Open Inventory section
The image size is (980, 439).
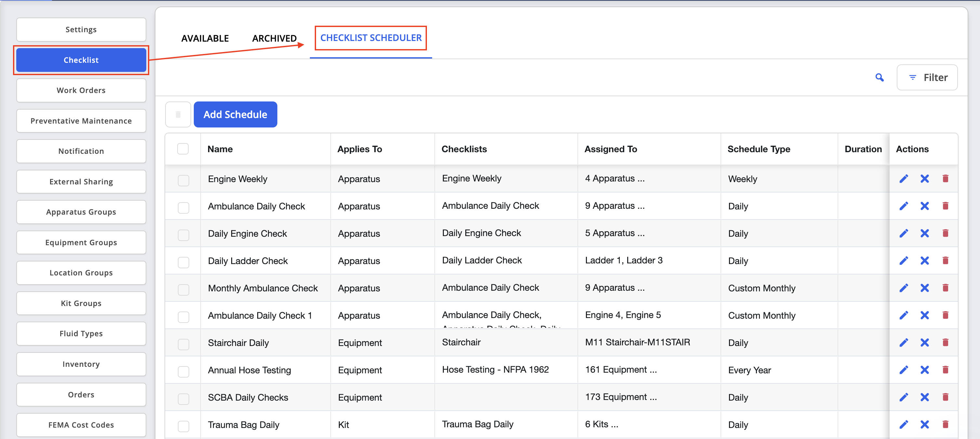click(x=81, y=365)
